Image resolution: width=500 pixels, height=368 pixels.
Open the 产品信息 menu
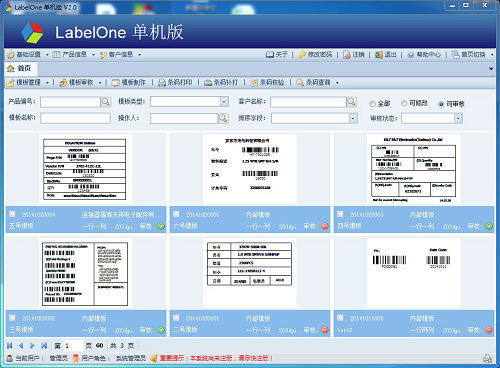[74, 54]
